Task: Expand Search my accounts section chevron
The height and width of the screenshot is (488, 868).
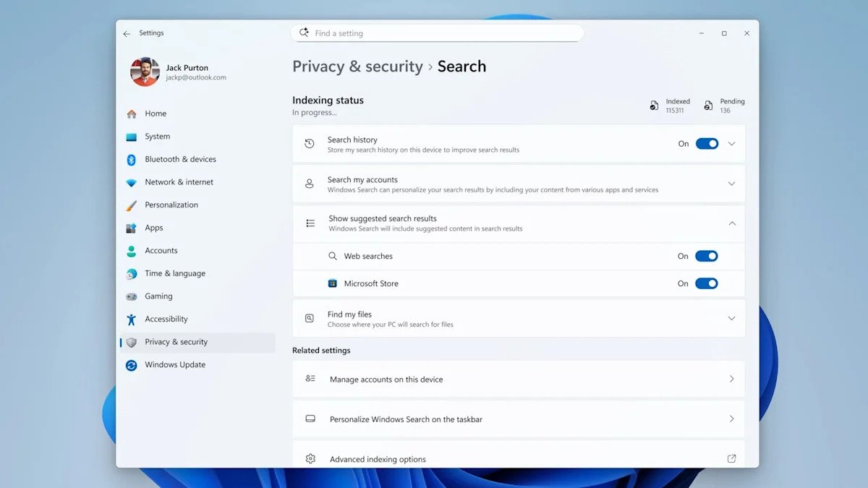Action: pyautogui.click(x=731, y=184)
